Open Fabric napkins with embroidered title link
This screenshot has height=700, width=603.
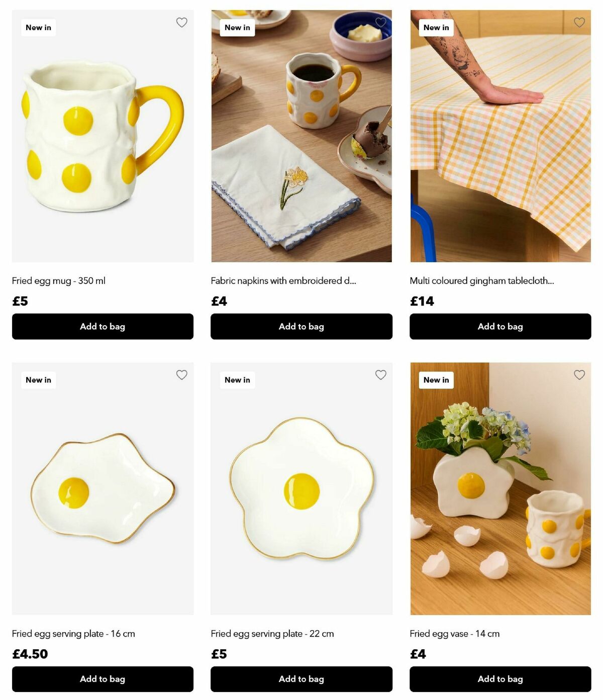pyautogui.click(x=283, y=281)
